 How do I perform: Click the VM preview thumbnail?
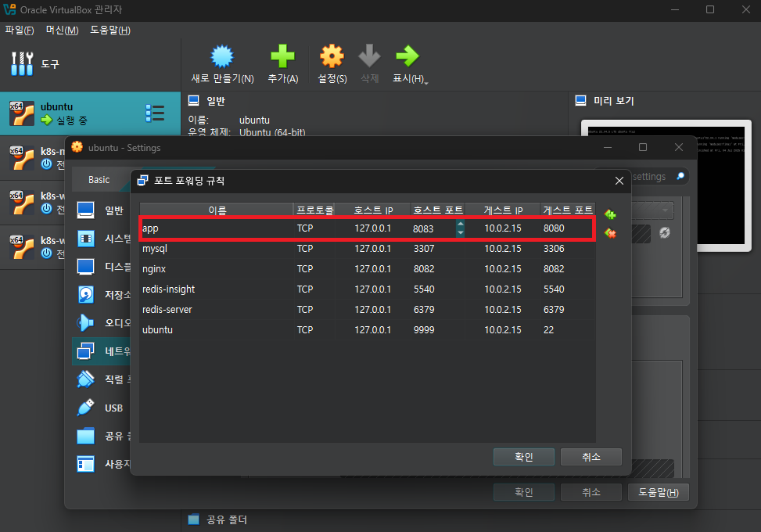pos(666,185)
